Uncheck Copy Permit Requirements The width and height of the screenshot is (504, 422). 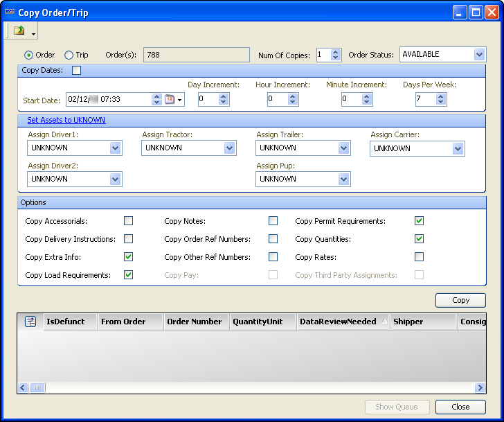pyautogui.click(x=419, y=221)
